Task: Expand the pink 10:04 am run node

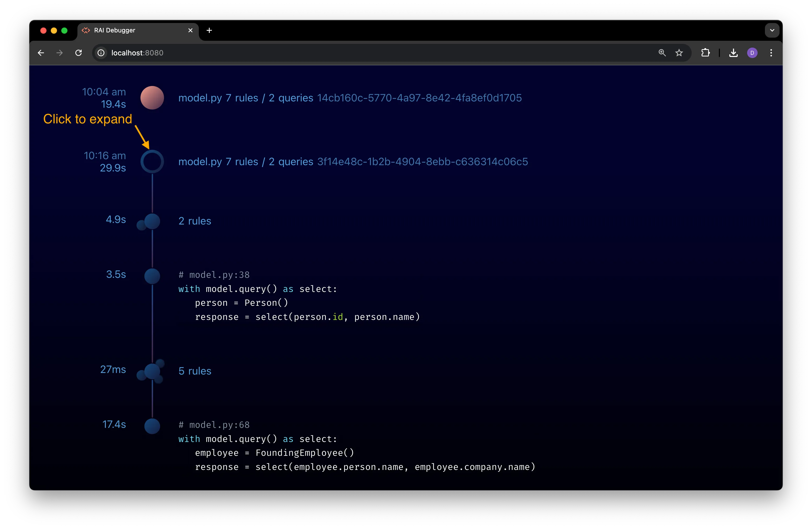Action: (152, 98)
